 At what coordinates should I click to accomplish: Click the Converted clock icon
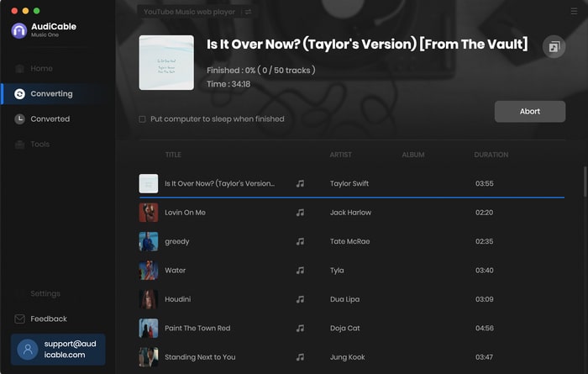pos(19,119)
